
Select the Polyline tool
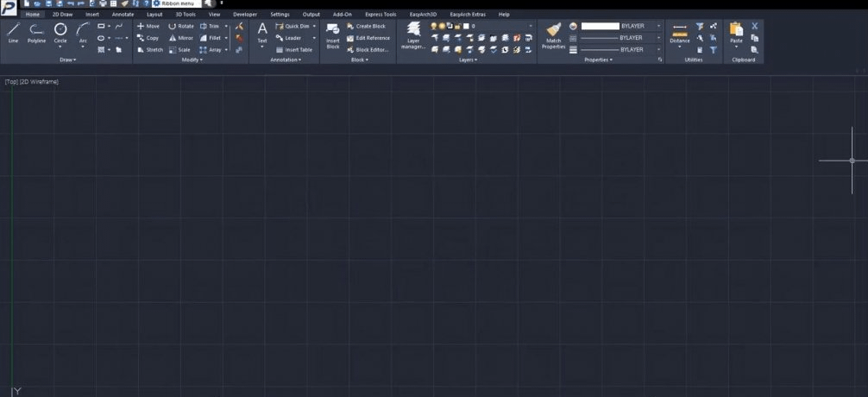36,33
